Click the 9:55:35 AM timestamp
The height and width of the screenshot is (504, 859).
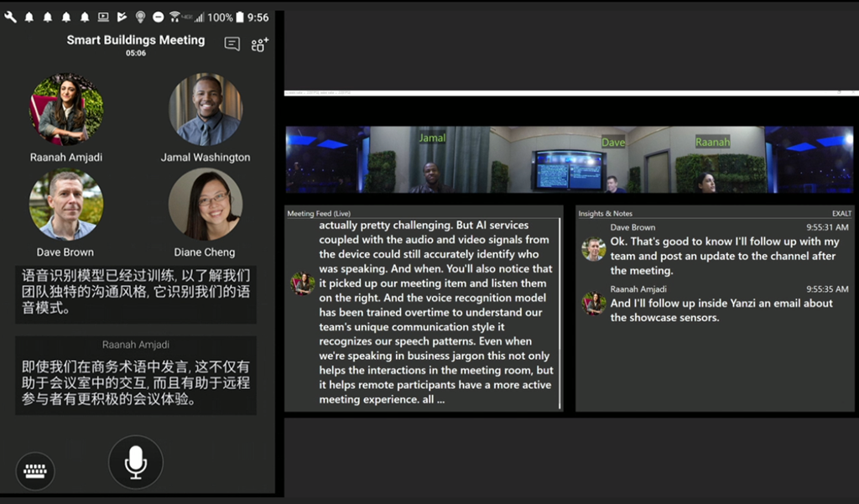point(827,289)
